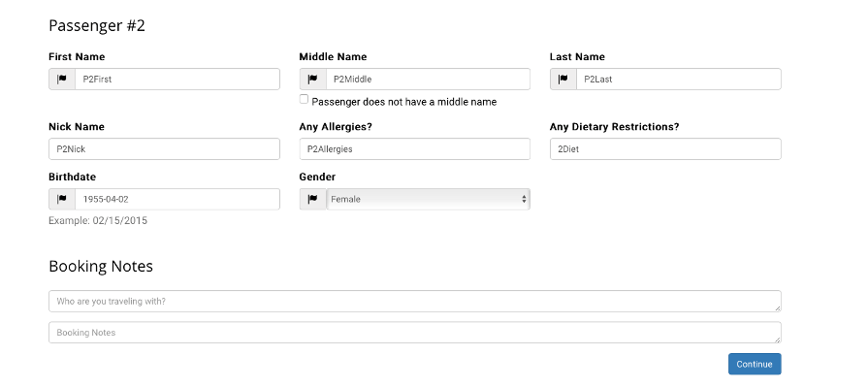Grab resize handle of Booking Notes textarea
Image resolution: width=868 pixels, height=388 pixels.
click(778, 339)
